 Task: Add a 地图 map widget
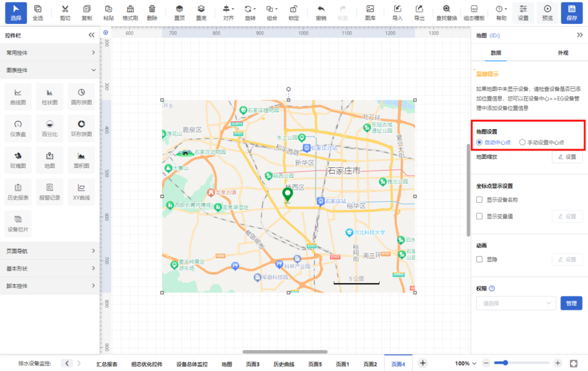point(50,160)
